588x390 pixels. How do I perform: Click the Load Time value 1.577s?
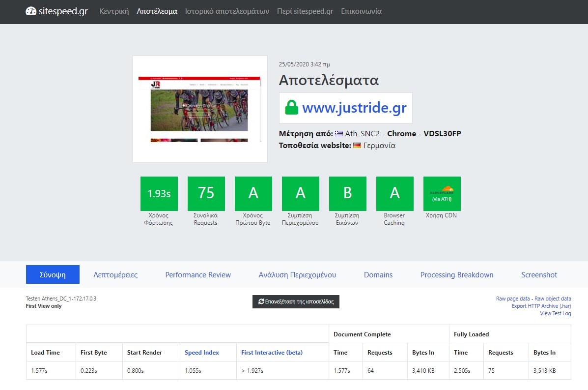coord(39,370)
